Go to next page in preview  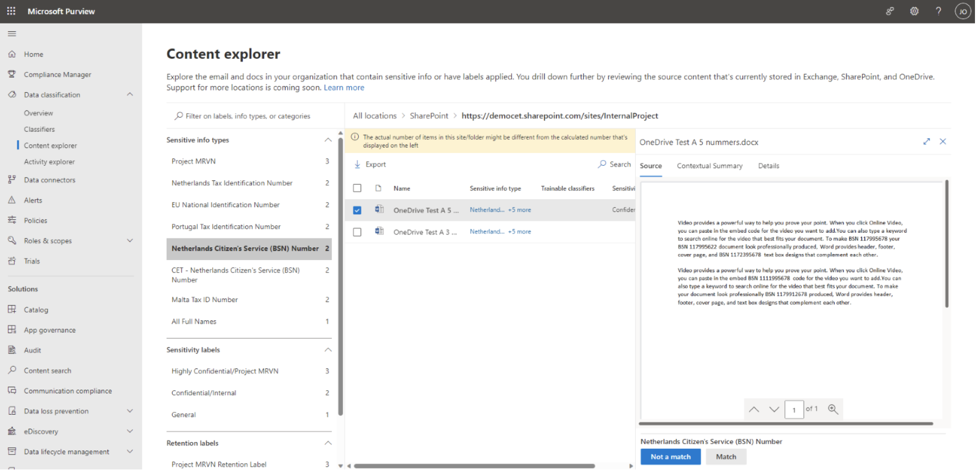(774, 409)
